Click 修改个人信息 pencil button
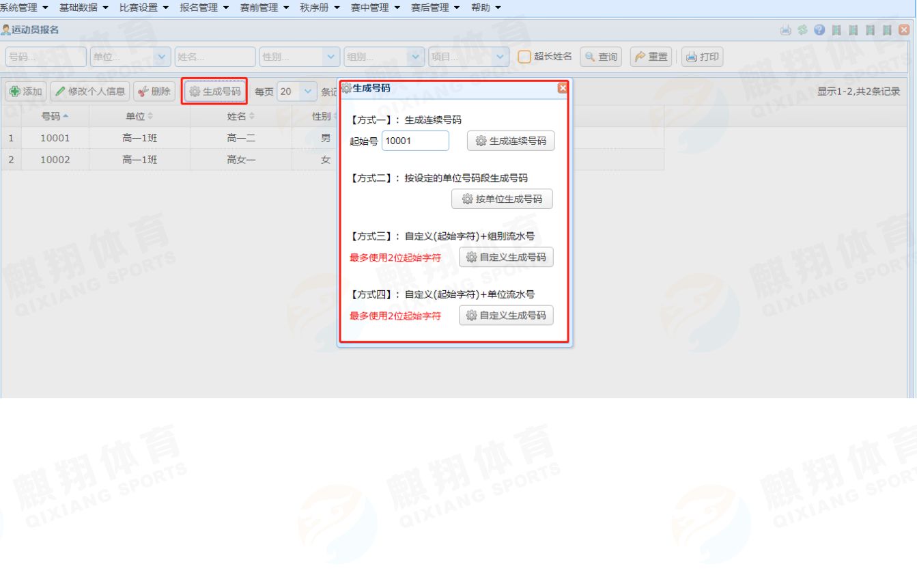This screenshot has height=588, width=917. tap(89, 92)
